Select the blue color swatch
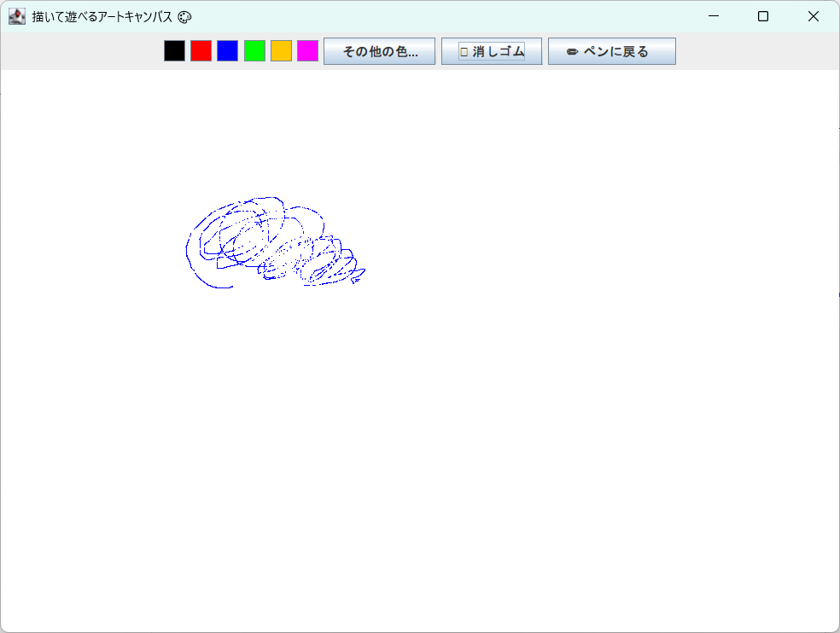 click(225, 50)
